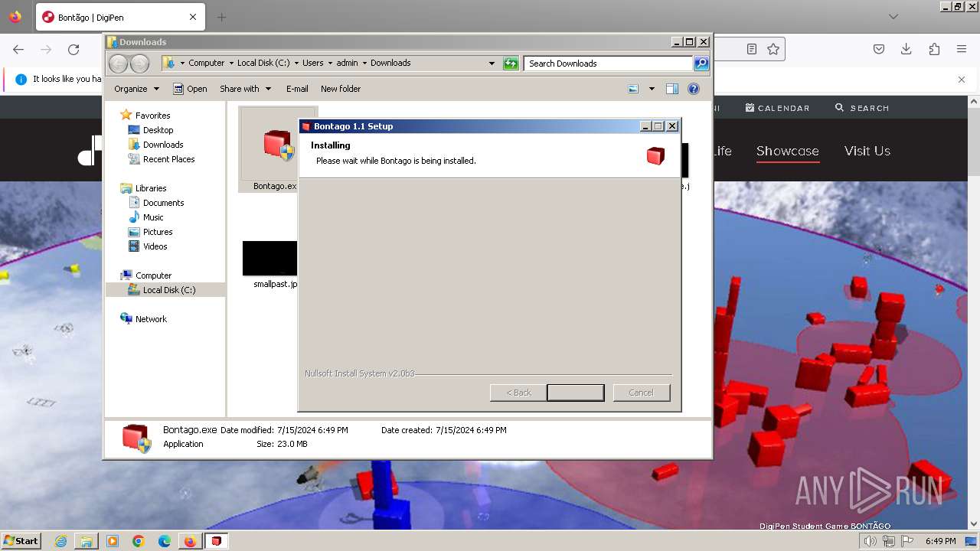Open Windows Explorer taskbar icon
Image resolution: width=980 pixels, height=551 pixels.
point(87,541)
